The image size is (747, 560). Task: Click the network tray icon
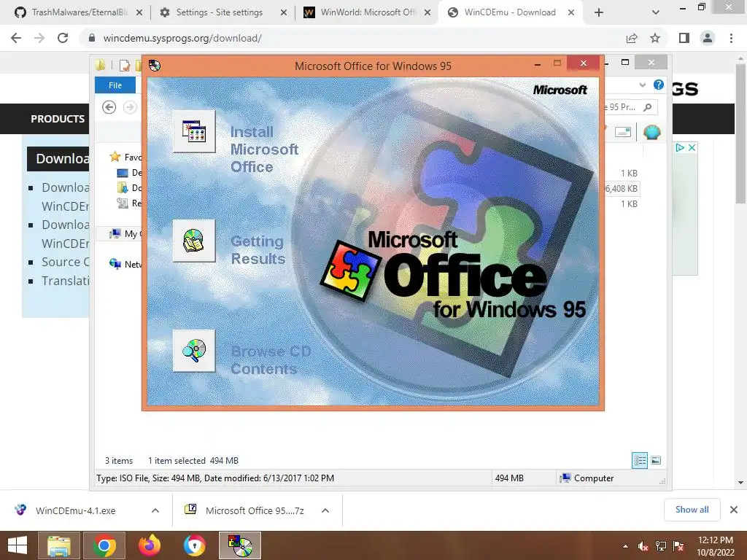[x=661, y=546]
